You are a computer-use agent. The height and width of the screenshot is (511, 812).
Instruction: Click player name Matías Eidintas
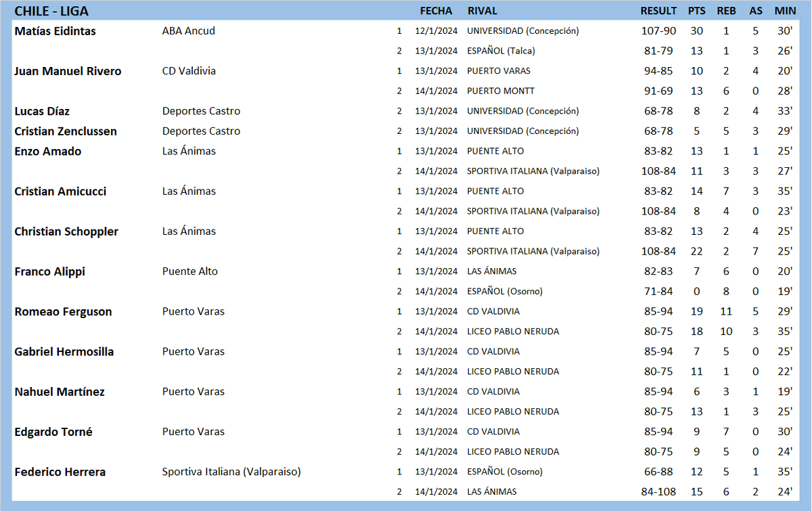(x=55, y=31)
